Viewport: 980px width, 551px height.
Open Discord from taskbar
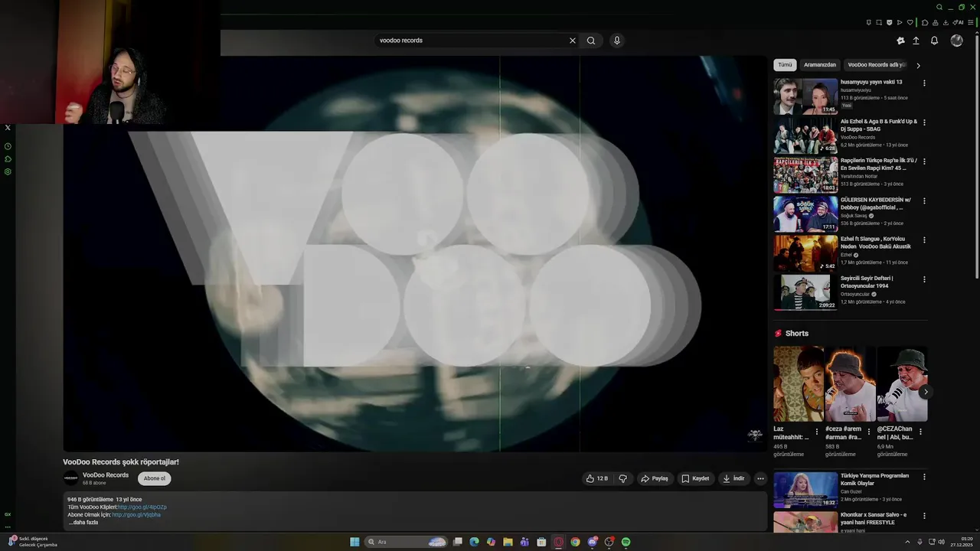tap(593, 542)
